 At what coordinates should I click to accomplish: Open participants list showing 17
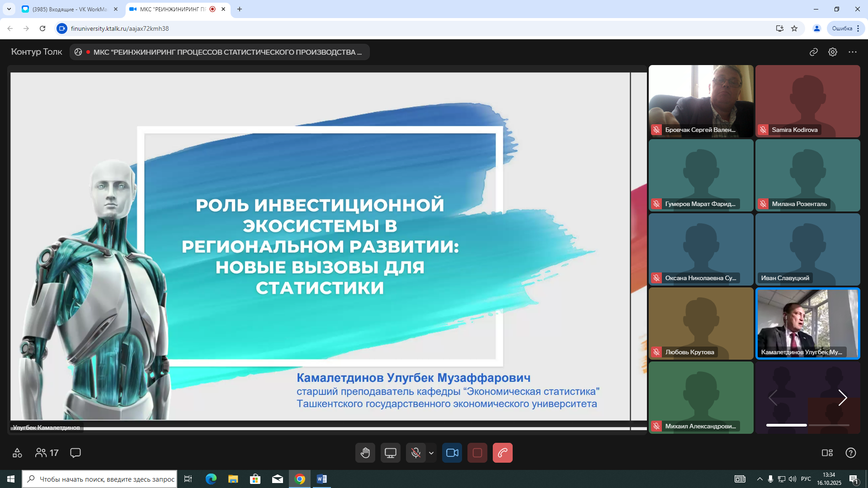(x=47, y=453)
